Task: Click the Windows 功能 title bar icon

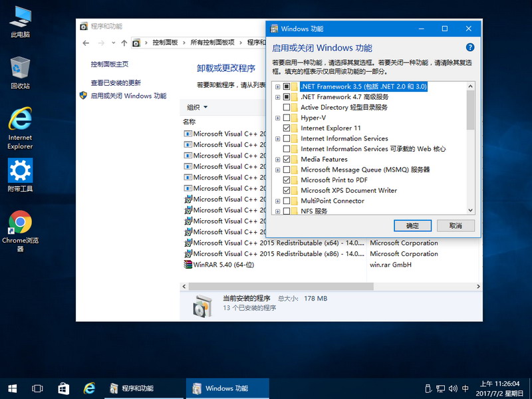Action: point(274,29)
